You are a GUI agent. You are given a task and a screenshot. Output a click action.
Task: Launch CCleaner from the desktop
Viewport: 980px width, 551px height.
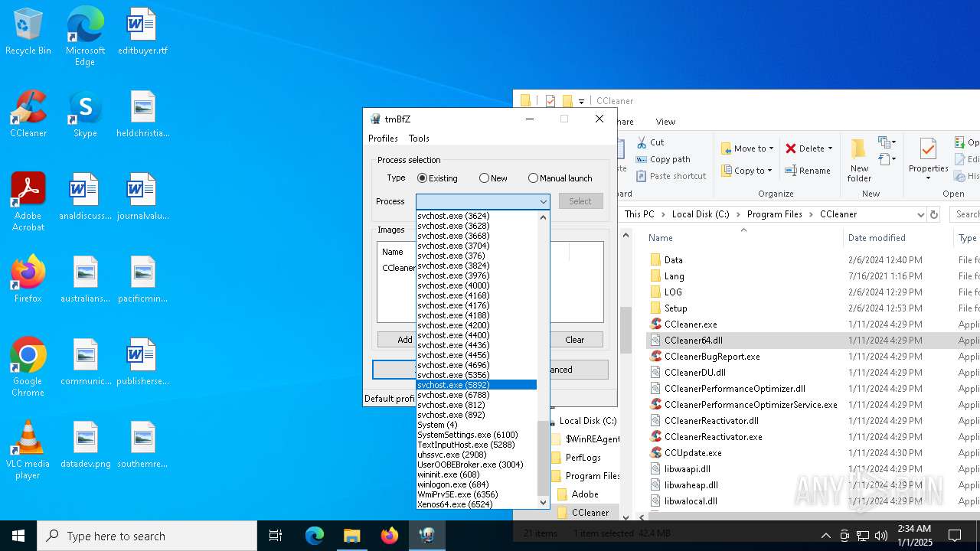coord(28,115)
